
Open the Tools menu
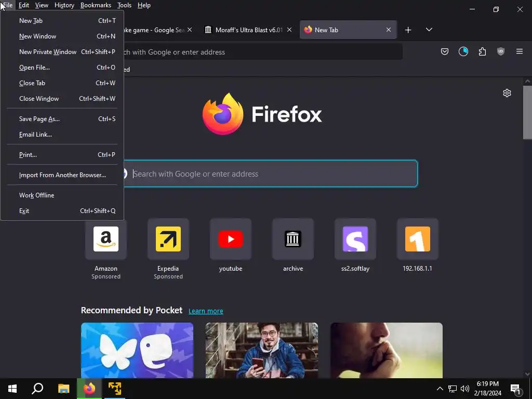pos(124,5)
